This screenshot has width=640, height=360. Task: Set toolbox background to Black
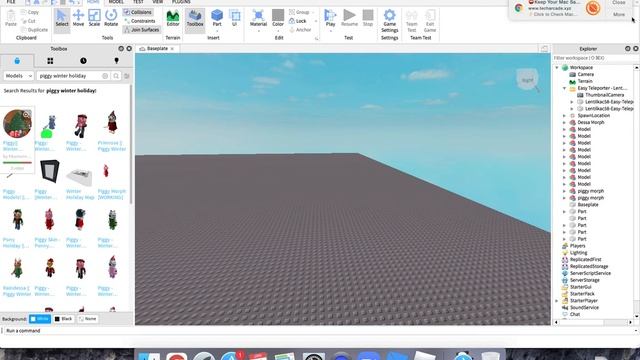[63, 319]
